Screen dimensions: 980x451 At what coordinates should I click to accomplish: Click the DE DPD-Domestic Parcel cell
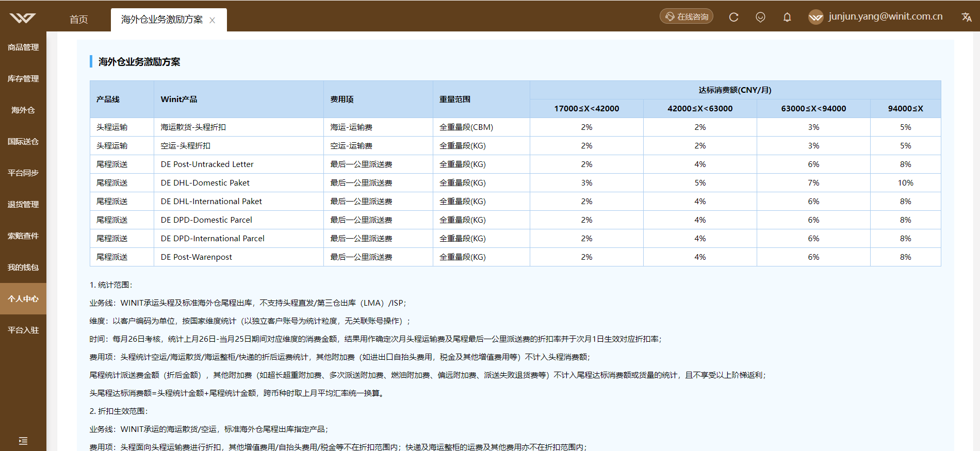tap(239, 220)
